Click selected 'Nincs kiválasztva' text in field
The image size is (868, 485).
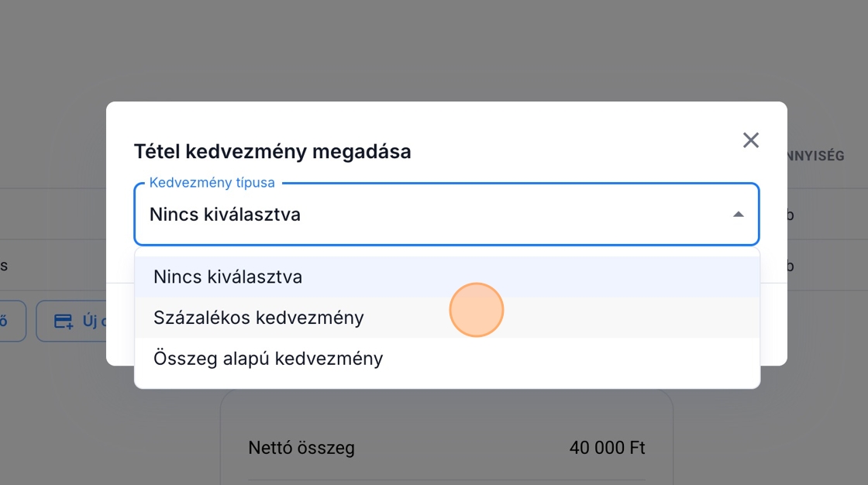click(x=225, y=215)
